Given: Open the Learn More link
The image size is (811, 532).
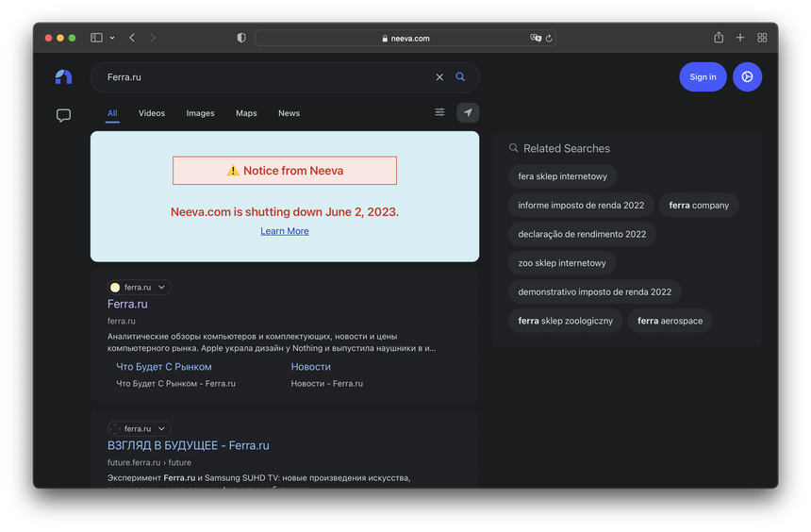Looking at the screenshot, I should 285,231.
